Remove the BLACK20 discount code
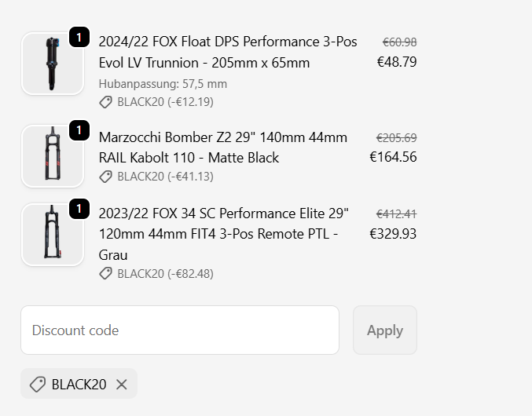This screenshot has width=532, height=416. [x=121, y=385]
